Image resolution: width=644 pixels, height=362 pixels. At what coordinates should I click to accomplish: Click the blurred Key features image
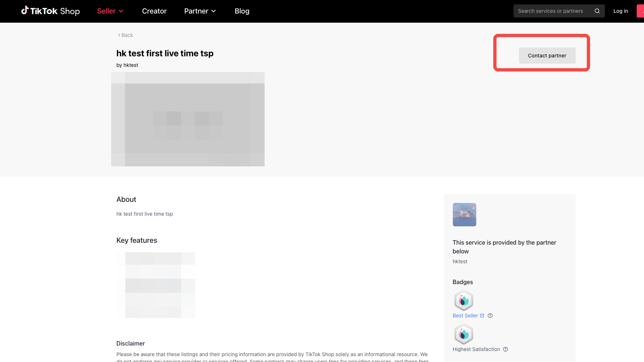coord(156,285)
